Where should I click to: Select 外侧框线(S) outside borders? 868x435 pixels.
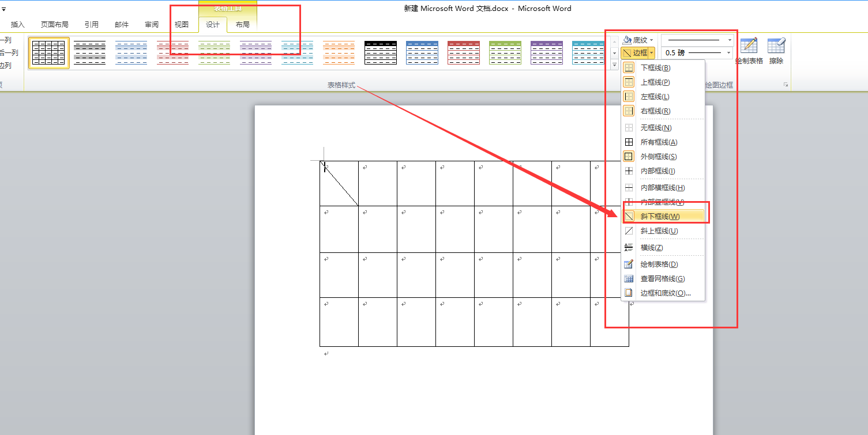pos(663,157)
